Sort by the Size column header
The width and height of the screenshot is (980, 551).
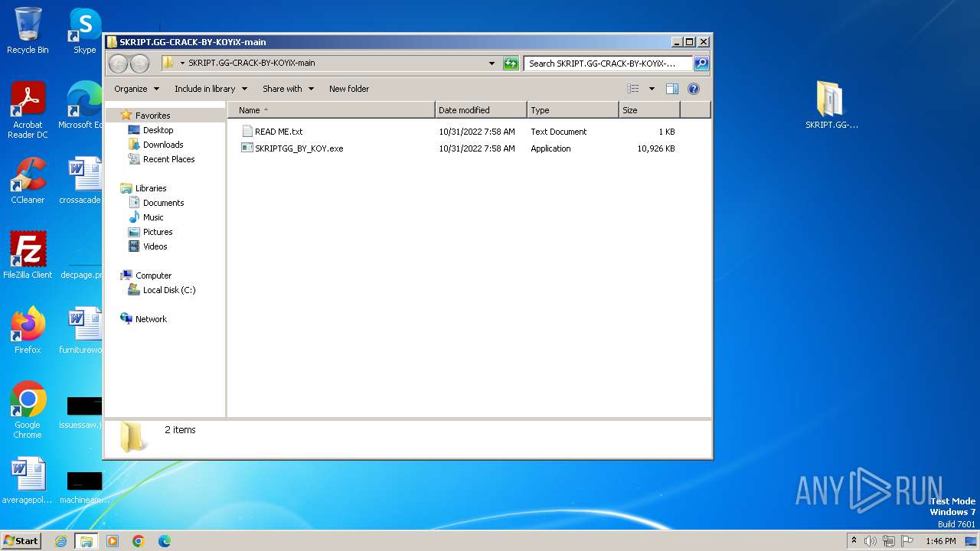[x=649, y=110]
